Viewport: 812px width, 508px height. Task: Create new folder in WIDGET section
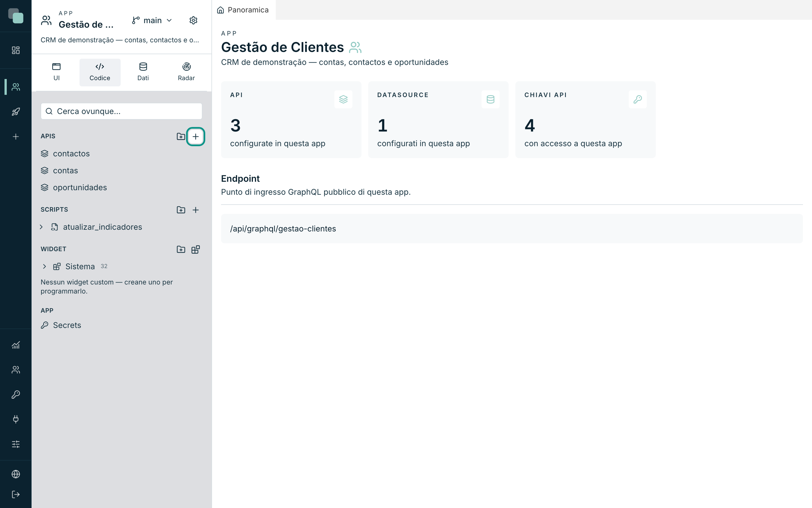click(181, 249)
